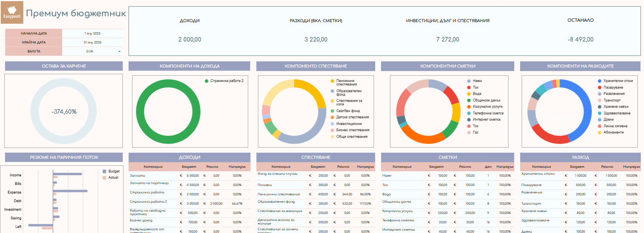Click the red Пазаруване legend marker
Viewport: 644px width, 233px height.
pyautogui.click(x=600, y=87)
